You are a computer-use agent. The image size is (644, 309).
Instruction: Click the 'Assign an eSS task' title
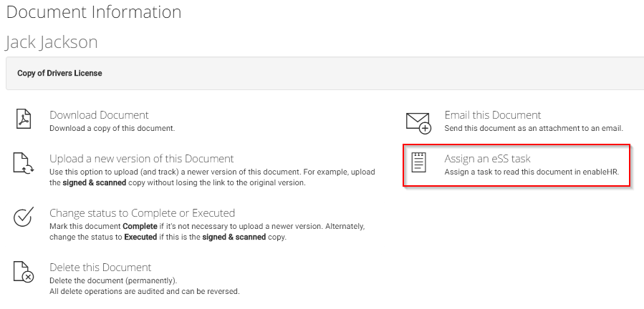487,158
